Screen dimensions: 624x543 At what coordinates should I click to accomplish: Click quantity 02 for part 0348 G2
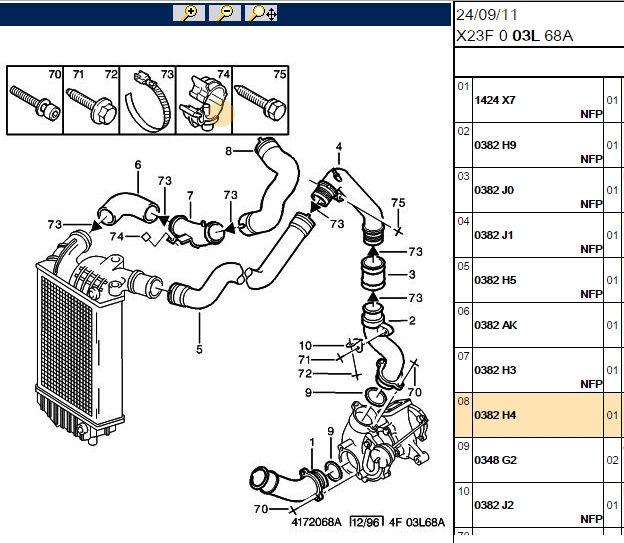[612, 460]
